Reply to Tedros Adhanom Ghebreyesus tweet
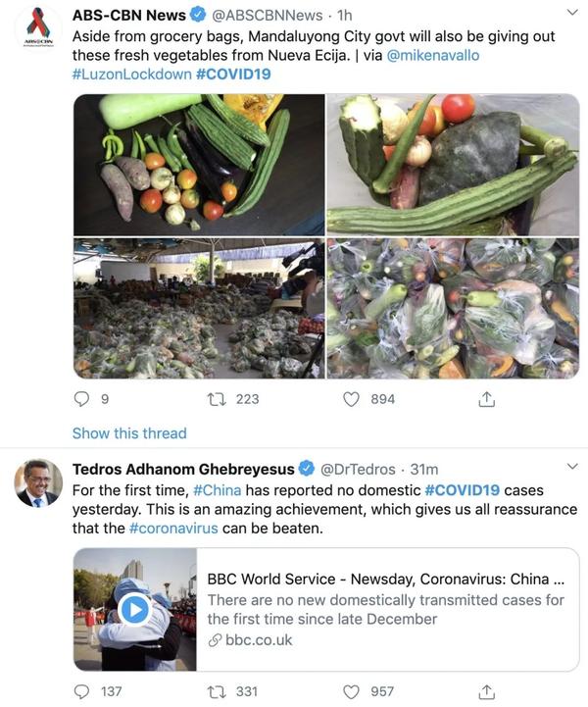 tap(81, 691)
